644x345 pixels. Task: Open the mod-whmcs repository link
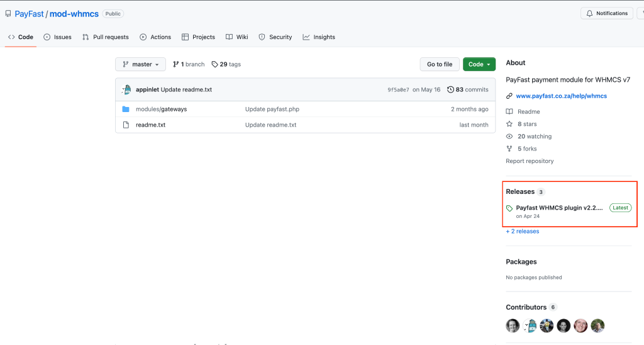point(74,14)
